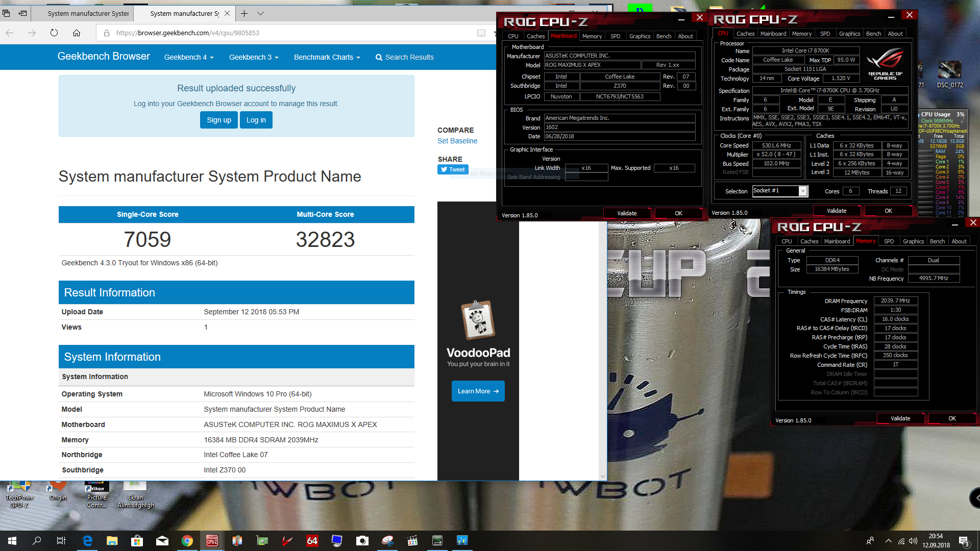The height and width of the screenshot is (551, 980).
Task: Open AIDA64 from the taskbar
Action: coord(312,541)
